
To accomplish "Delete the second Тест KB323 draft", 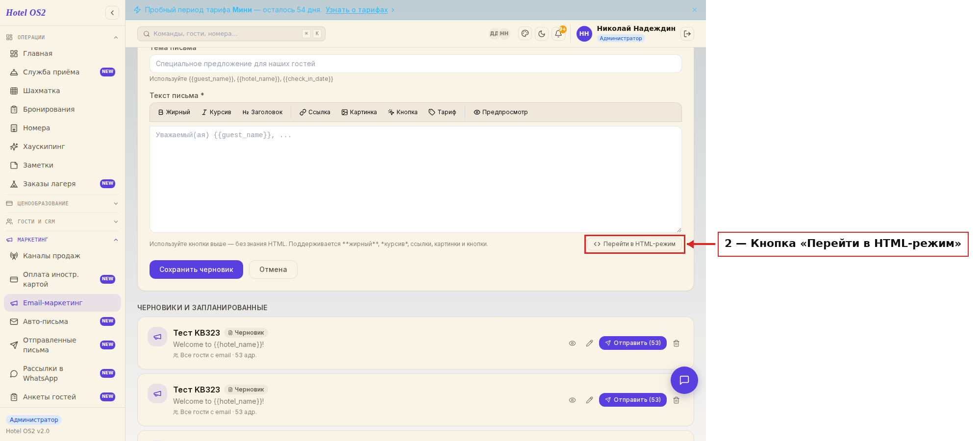I will pos(676,400).
